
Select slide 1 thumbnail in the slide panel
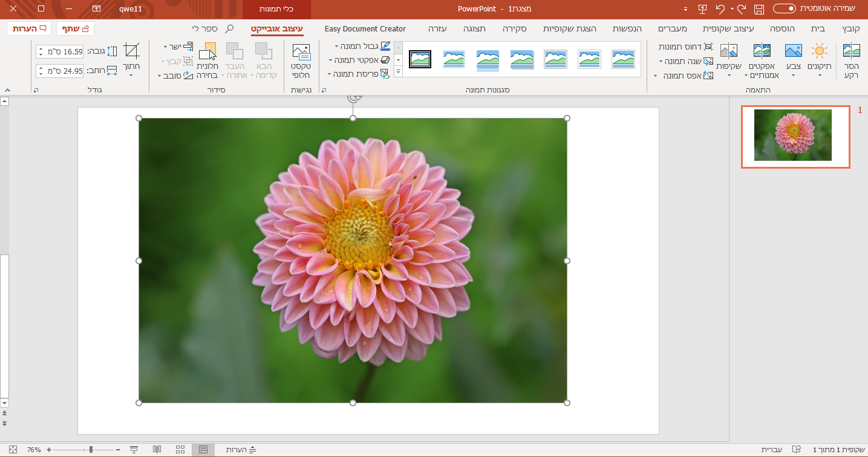(795, 137)
